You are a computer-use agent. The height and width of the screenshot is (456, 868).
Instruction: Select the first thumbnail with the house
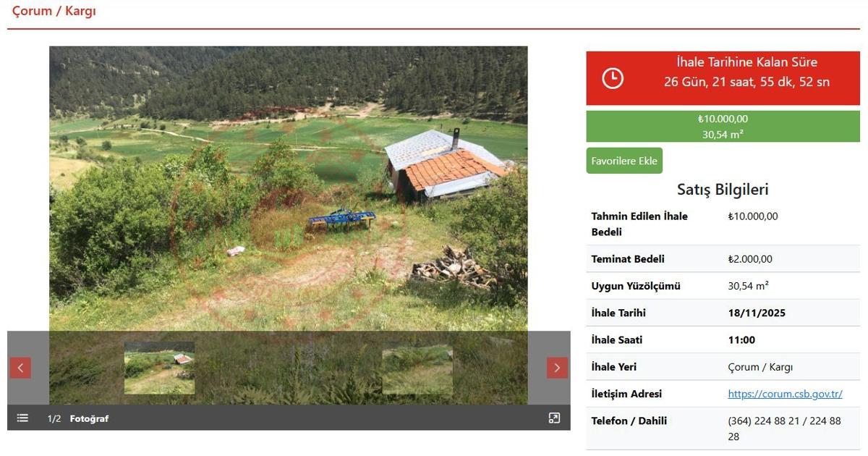[x=159, y=368]
